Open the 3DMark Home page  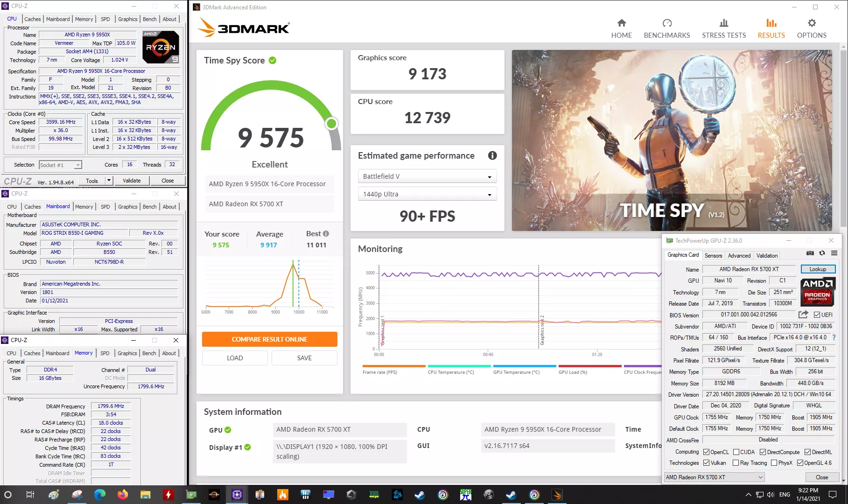(621, 29)
